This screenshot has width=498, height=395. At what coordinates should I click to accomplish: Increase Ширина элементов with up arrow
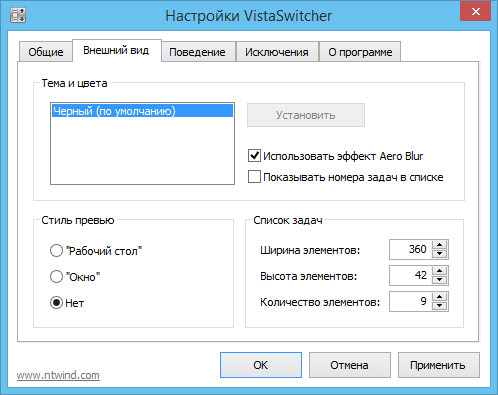440,245
